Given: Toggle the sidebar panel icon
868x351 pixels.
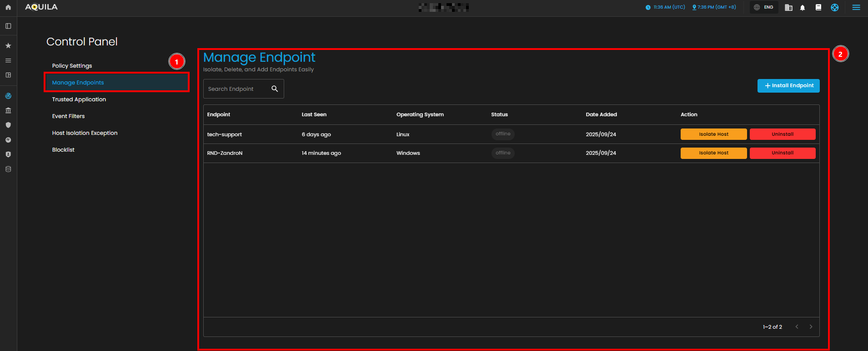Looking at the screenshot, I should (x=8, y=26).
